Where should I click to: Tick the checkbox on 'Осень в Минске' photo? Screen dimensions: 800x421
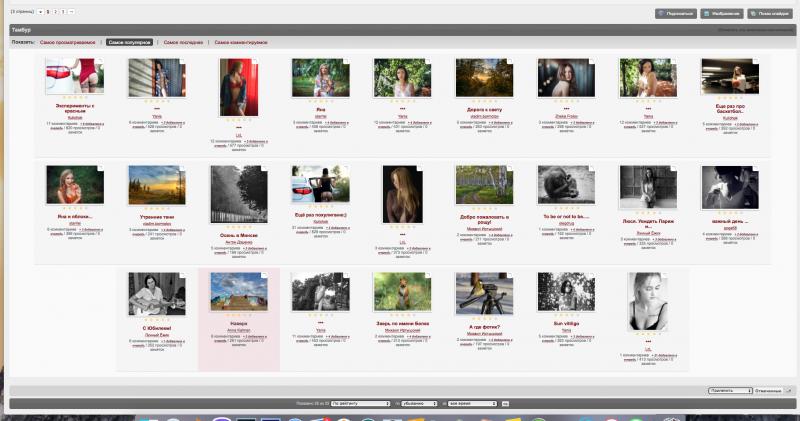coord(264,168)
